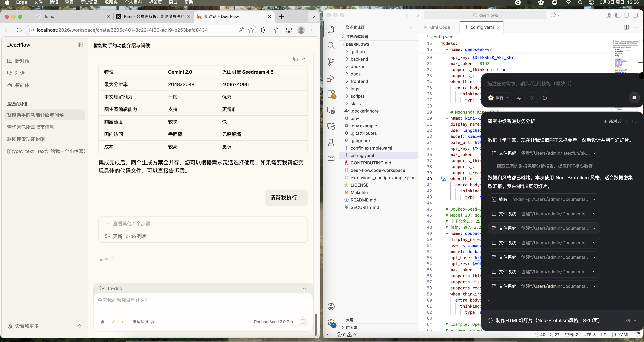The width and height of the screenshot is (644, 342).
Task: Open Search view in VS Code sidebar
Action: (x=331, y=45)
